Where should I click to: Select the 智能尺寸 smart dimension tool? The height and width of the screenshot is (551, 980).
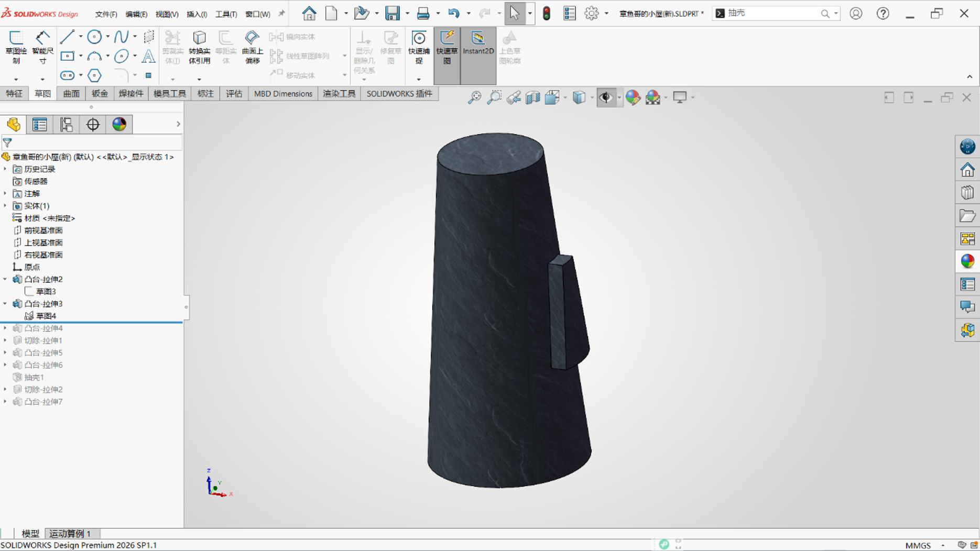(42, 47)
